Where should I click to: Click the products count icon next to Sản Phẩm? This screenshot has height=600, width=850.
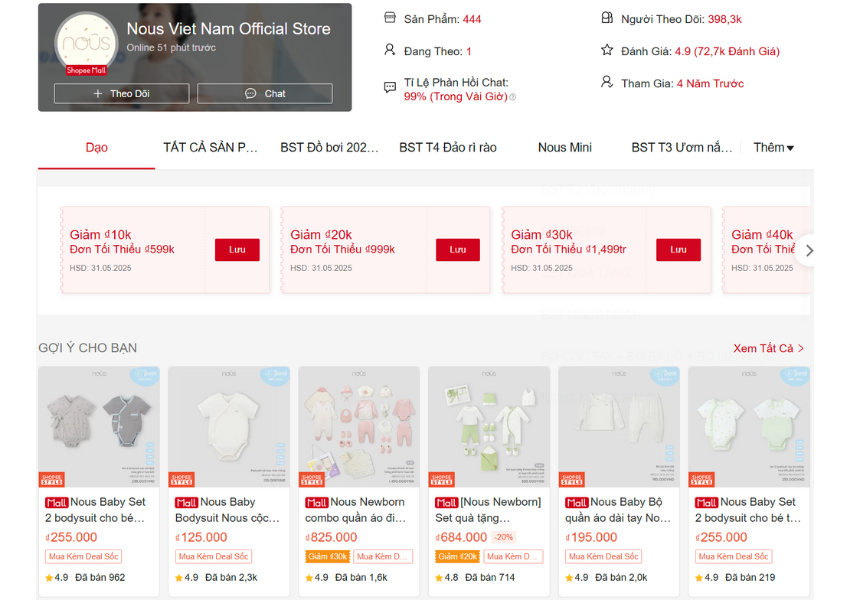[390, 18]
